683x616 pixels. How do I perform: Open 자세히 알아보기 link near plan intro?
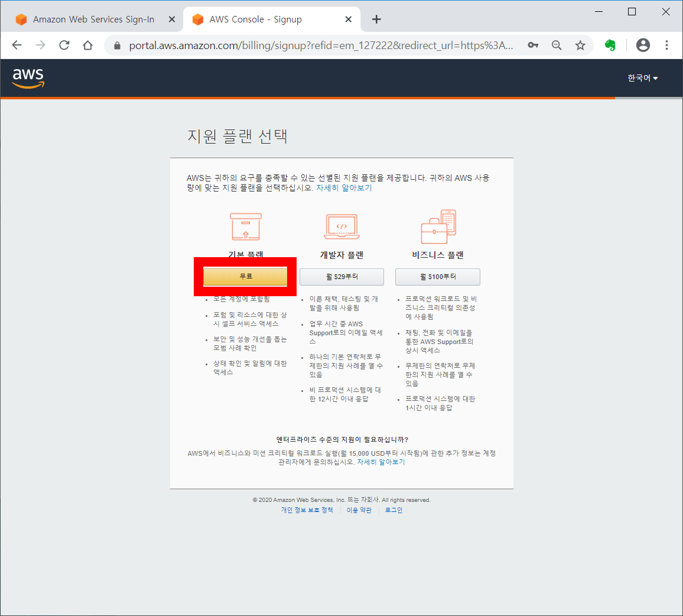coord(344,188)
